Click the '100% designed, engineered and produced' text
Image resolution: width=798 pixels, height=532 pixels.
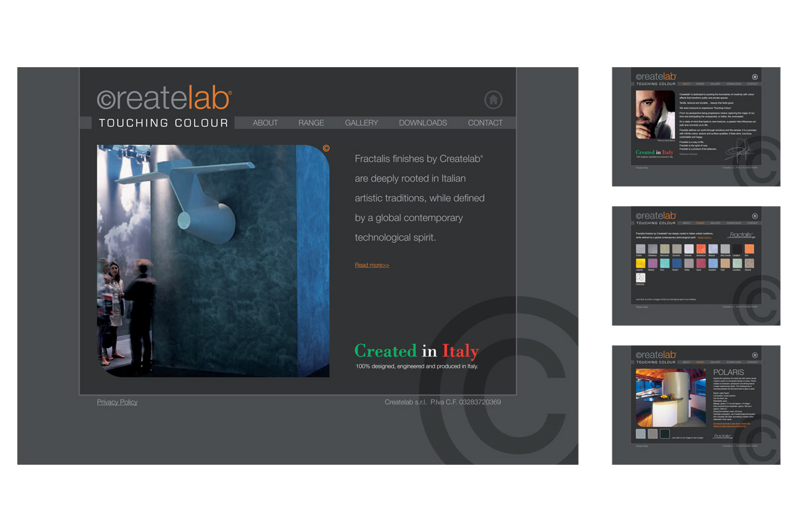click(x=416, y=366)
